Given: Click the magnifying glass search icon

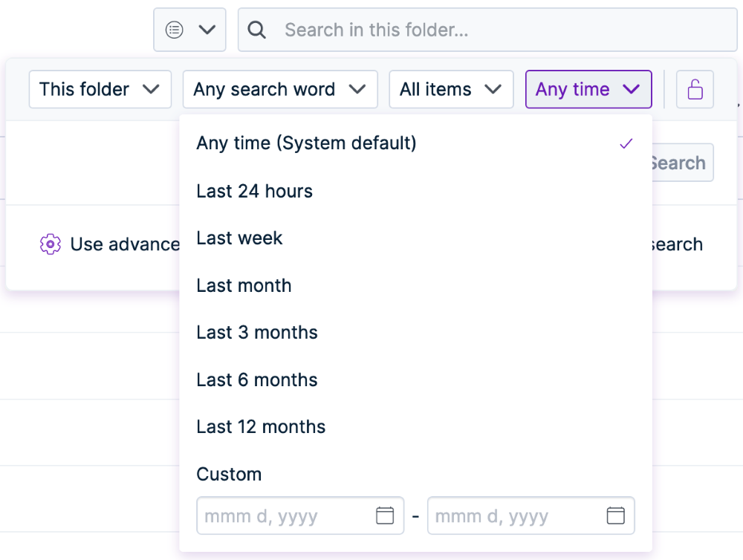Looking at the screenshot, I should click(x=256, y=30).
